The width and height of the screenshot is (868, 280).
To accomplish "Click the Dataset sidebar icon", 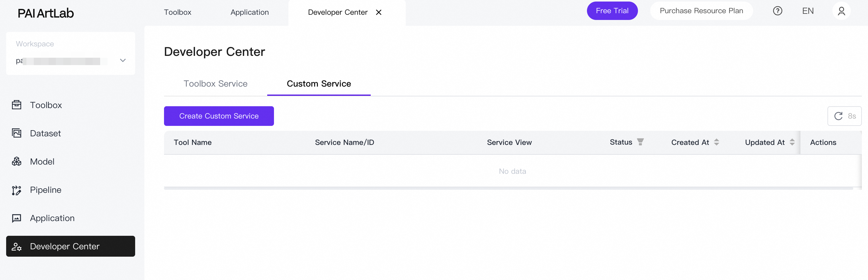I will [17, 134].
